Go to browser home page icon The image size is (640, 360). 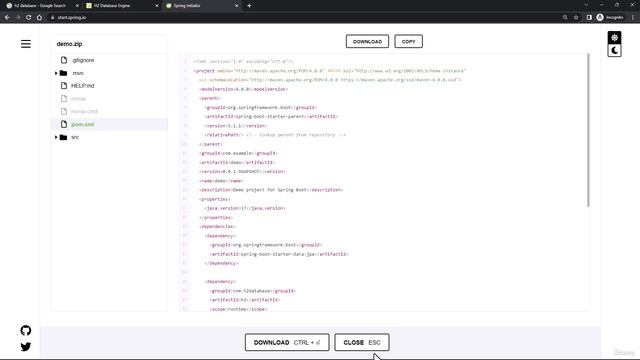coord(39,18)
